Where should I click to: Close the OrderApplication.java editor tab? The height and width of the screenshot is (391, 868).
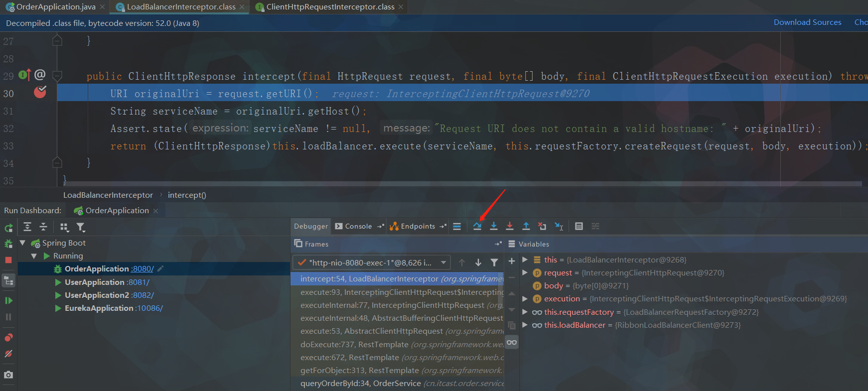coord(102,7)
